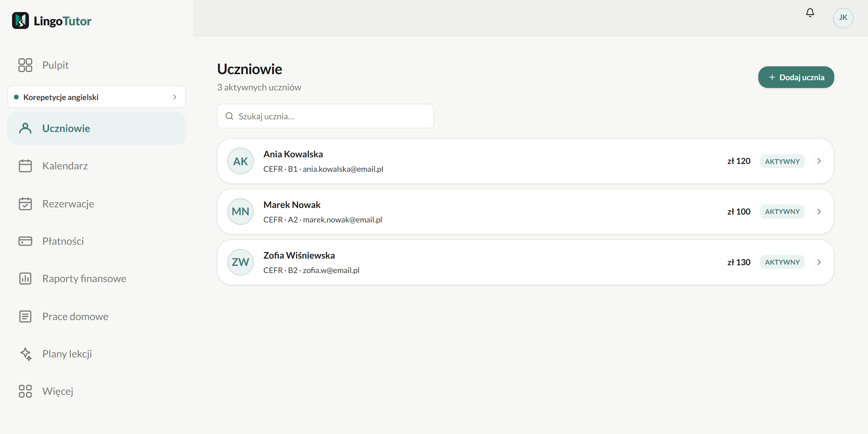The width and height of the screenshot is (868, 434).
Task: Click AKTYWNY badge for Ania Kowalska
Action: click(782, 161)
